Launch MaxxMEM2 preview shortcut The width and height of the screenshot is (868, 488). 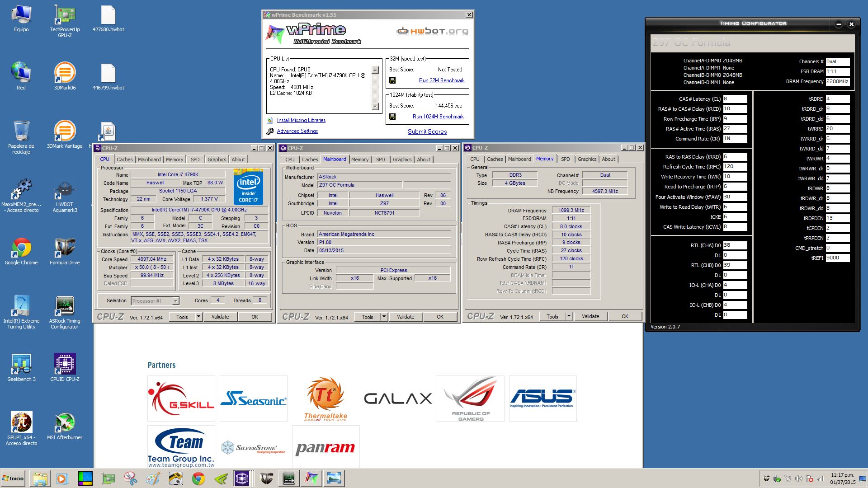(x=21, y=196)
